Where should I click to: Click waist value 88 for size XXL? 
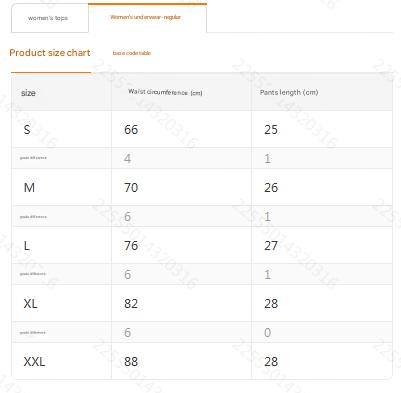pyautogui.click(x=131, y=362)
